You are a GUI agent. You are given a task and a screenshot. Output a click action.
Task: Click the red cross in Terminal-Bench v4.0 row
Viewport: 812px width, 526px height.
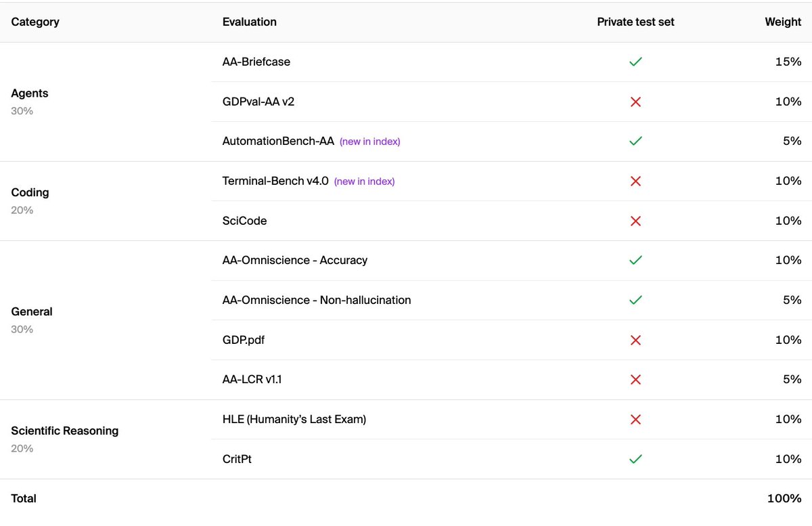pyautogui.click(x=635, y=181)
